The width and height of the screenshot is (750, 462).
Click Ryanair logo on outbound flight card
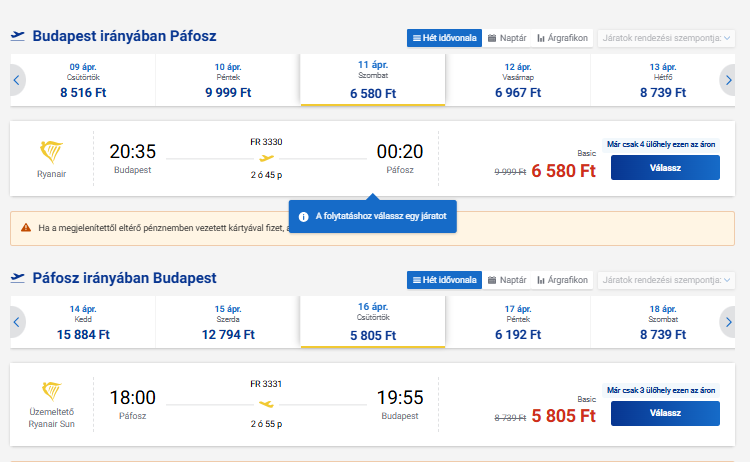coord(51,153)
